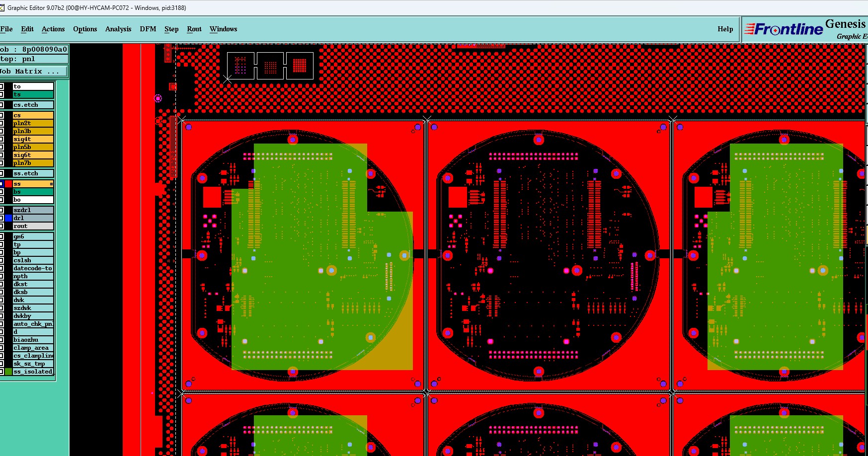Select the szdwk layer row
868x456 pixels.
click(33, 308)
